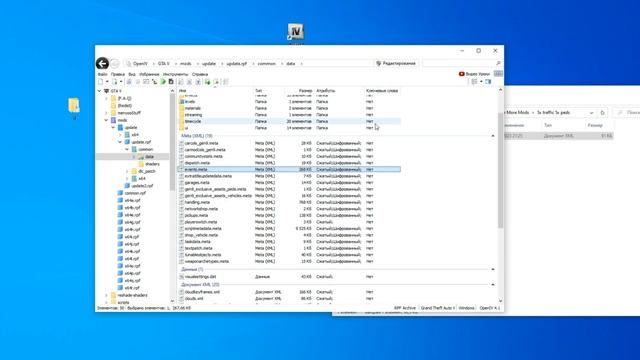
Task: Open the view mode toolbar icon
Action: pos(474,82)
